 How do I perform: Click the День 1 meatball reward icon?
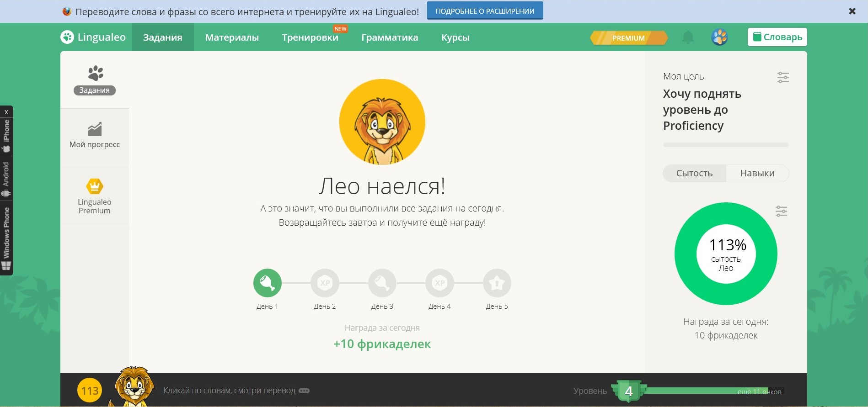268,283
